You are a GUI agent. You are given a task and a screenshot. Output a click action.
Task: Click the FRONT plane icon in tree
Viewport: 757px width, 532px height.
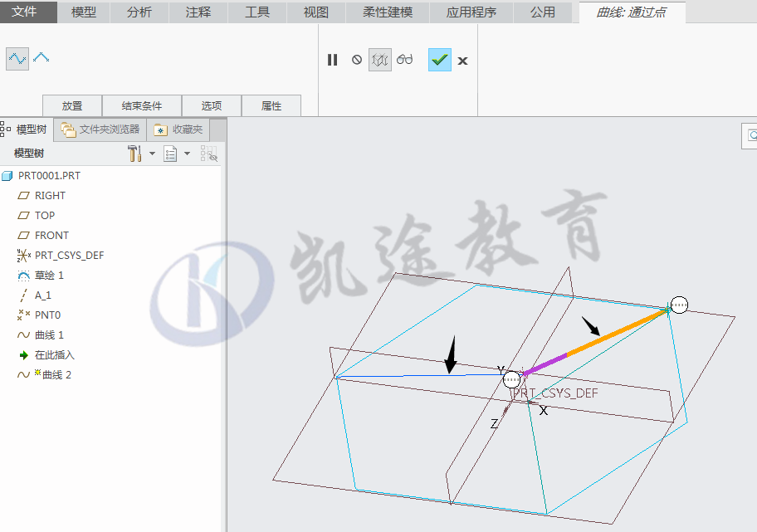coord(23,236)
